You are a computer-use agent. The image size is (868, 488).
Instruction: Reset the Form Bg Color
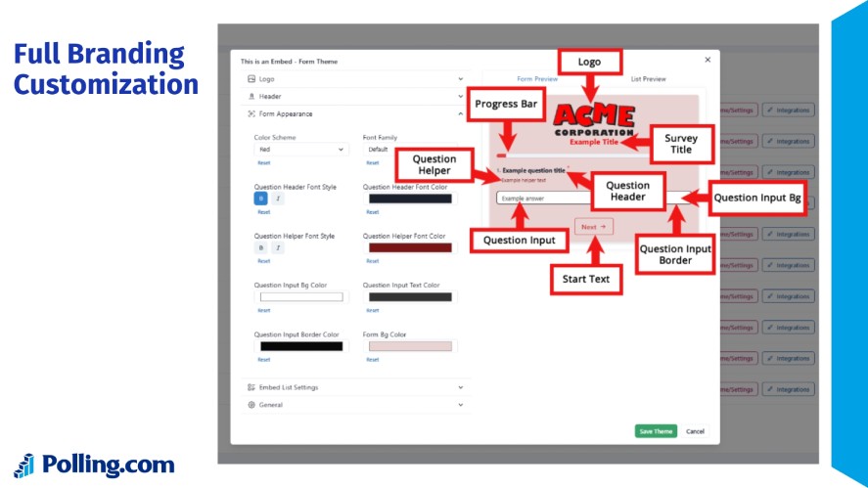coord(373,360)
